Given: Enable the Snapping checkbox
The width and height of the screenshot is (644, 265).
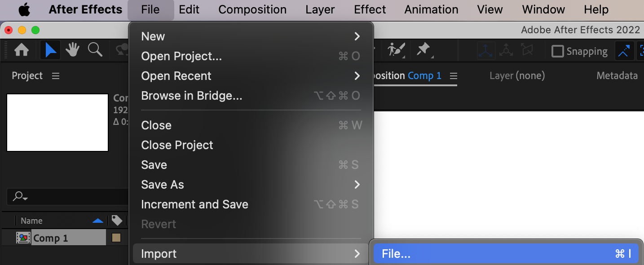Looking at the screenshot, I should 557,51.
